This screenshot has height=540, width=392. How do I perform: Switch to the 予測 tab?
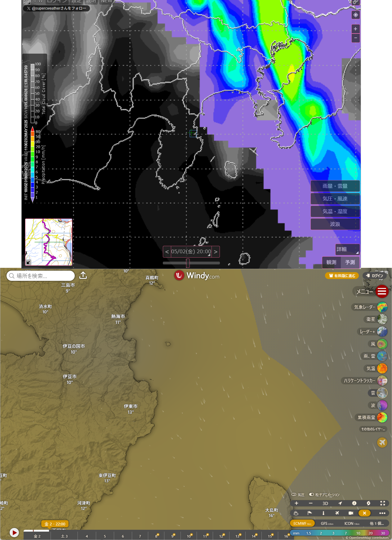click(x=350, y=262)
